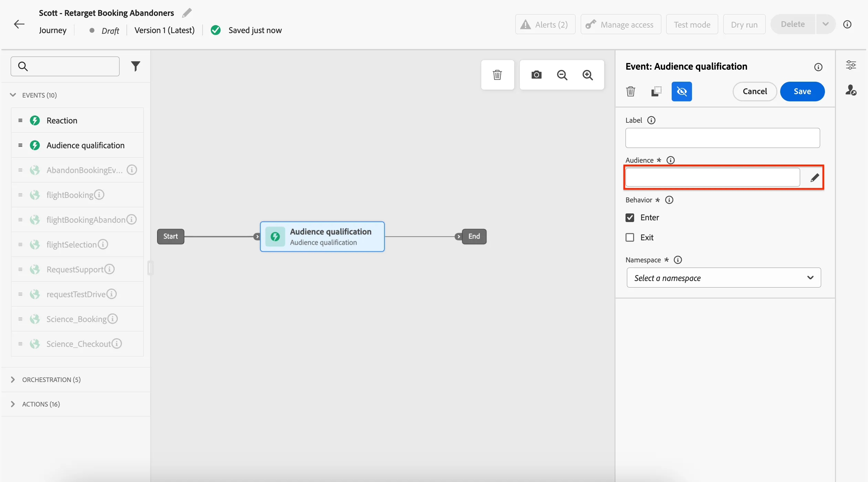
Task: Select the Reaction event in palette
Action: click(x=77, y=120)
